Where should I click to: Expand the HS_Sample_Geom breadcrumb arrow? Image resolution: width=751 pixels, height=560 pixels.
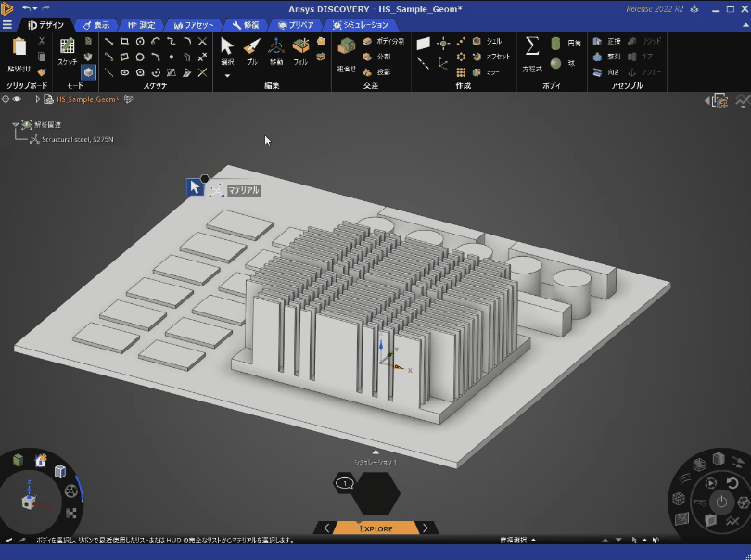coord(37,99)
